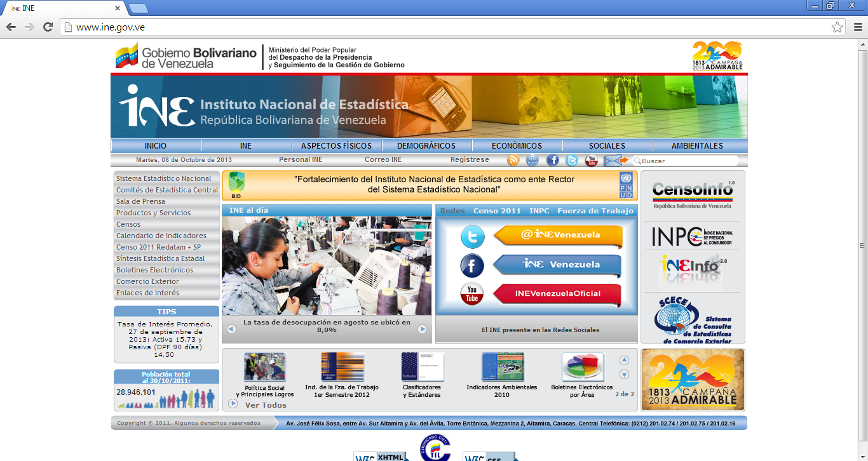Screen dimensions: 868x461
Task: Reload the page with the refresh icon
Action: (48, 27)
